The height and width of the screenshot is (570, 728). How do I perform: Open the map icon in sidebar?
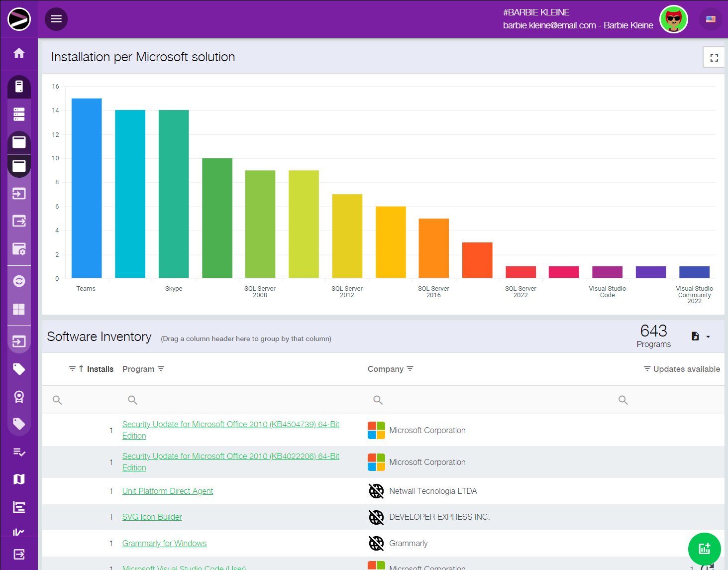click(x=19, y=479)
